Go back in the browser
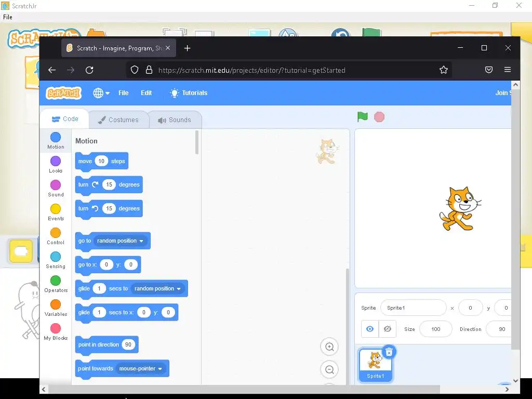The height and width of the screenshot is (399, 532). pyautogui.click(x=52, y=70)
